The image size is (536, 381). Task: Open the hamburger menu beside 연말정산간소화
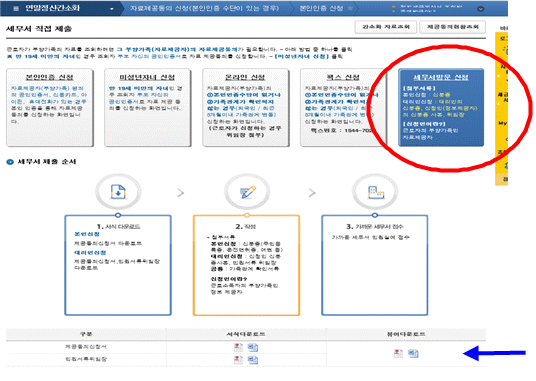16,8
